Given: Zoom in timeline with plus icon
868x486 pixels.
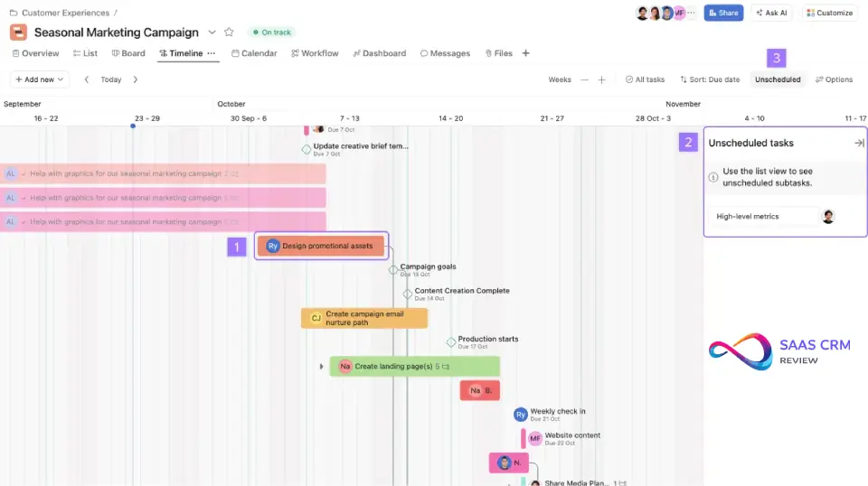Looking at the screenshot, I should (x=601, y=79).
